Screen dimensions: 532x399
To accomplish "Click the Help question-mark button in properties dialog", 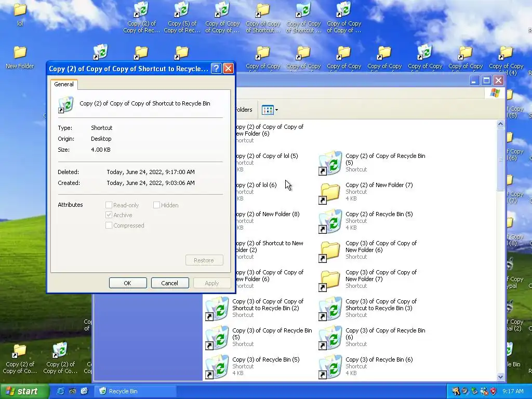I will pos(216,69).
